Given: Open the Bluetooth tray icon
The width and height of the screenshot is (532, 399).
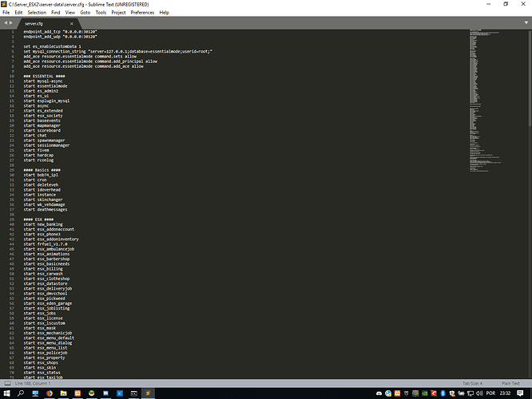Looking at the screenshot, I should (x=443, y=393).
